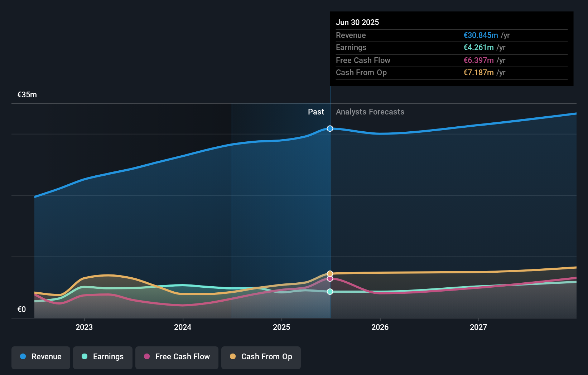Screen dimensions: 588x375
Task: Switch to the Past section of the chart
Action: click(316, 112)
